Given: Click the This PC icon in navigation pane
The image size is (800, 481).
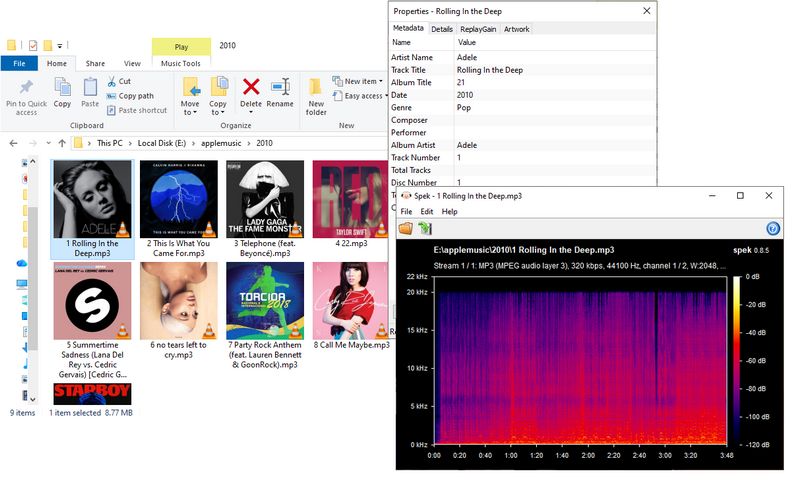Looking at the screenshot, I should click(21, 284).
